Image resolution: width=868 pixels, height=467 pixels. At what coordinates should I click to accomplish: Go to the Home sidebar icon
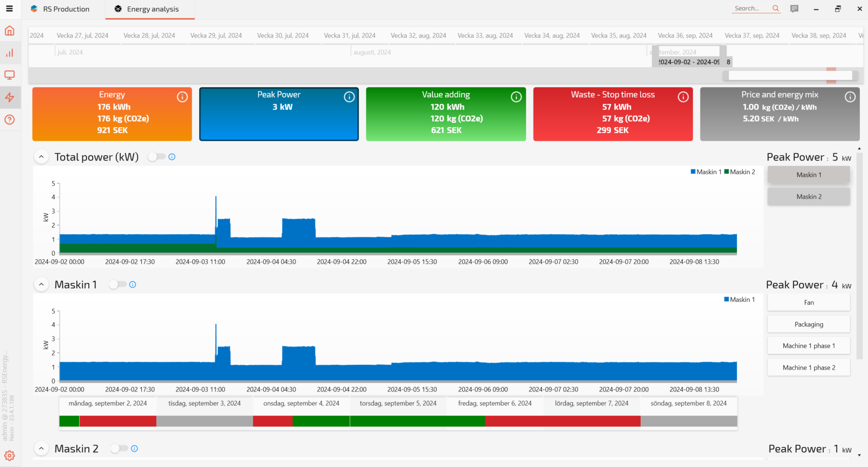click(10, 31)
